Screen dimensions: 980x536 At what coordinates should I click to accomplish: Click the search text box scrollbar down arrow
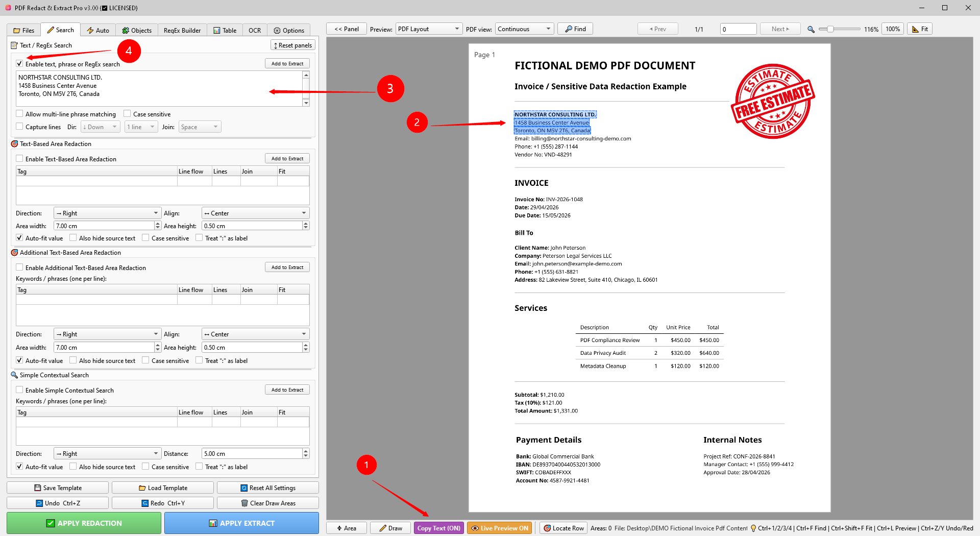(306, 103)
